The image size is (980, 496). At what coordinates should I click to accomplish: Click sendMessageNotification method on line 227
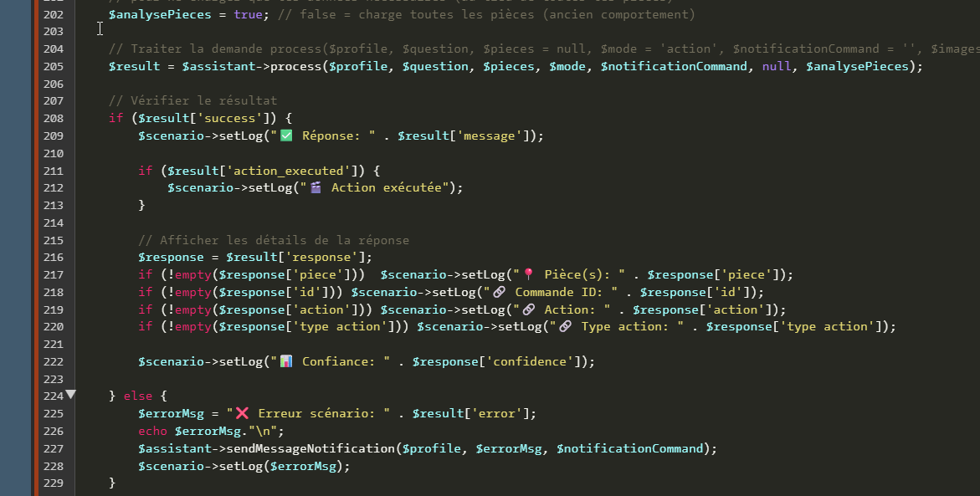310,448
